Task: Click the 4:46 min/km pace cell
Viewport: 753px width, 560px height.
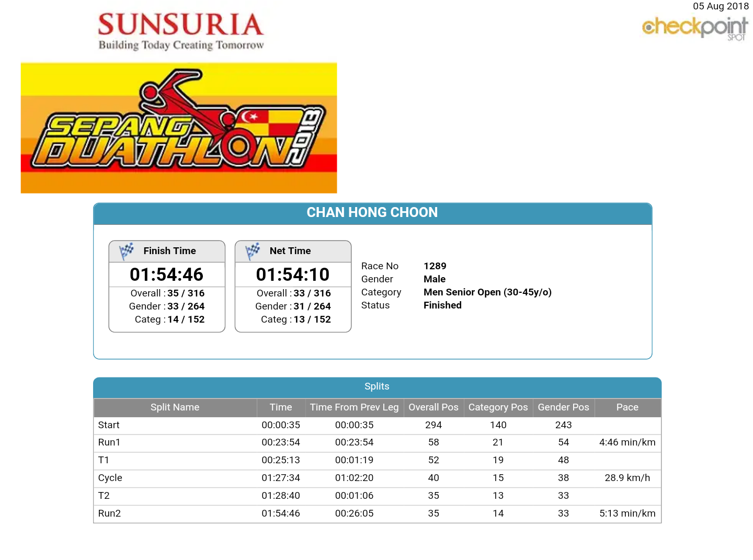Action: click(x=627, y=442)
